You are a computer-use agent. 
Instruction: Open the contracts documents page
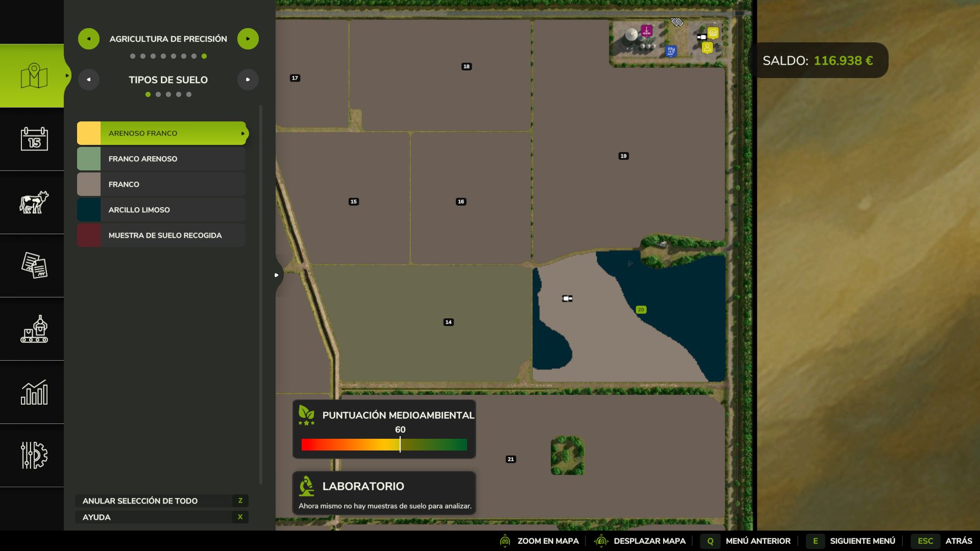[34, 265]
